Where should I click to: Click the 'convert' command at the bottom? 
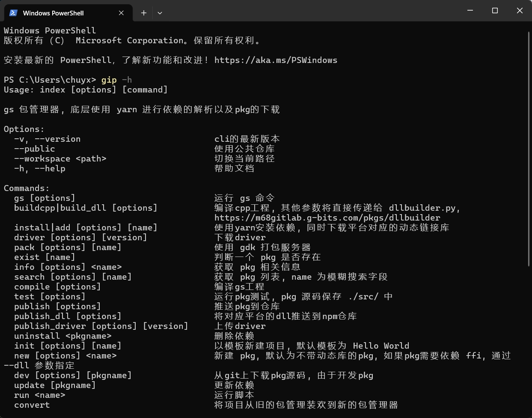pyautogui.click(x=32, y=405)
